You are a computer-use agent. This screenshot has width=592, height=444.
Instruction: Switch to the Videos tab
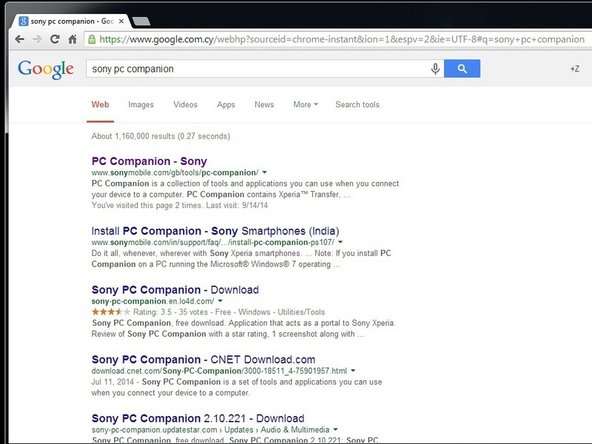pos(185,105)
